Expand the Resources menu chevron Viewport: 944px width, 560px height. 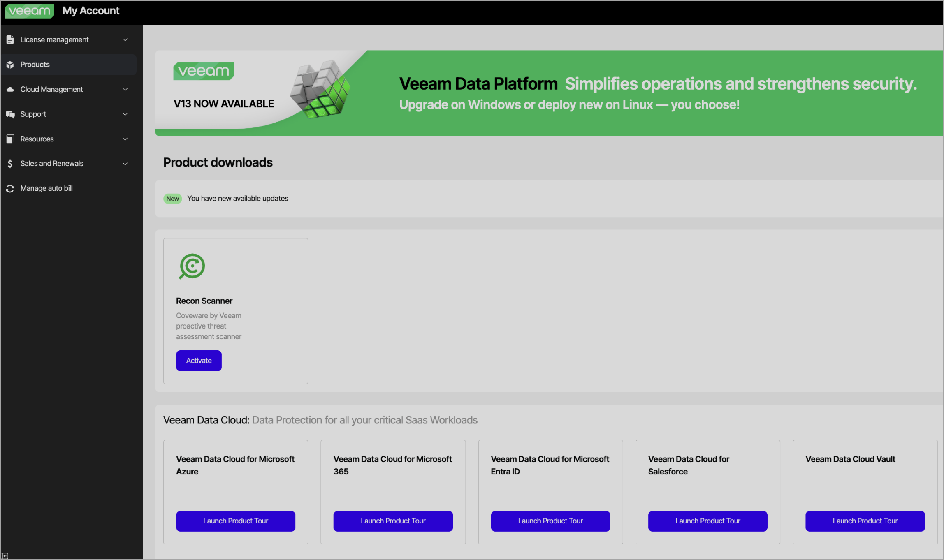point(125,139)
